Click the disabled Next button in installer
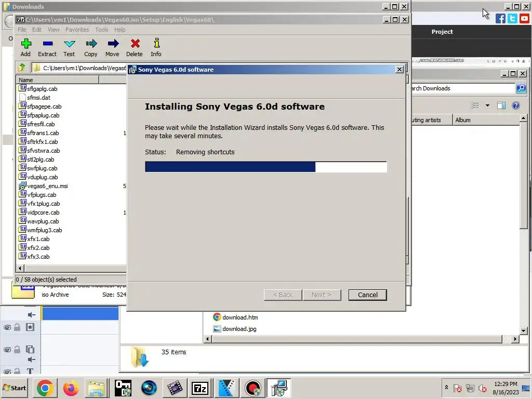 322,295
